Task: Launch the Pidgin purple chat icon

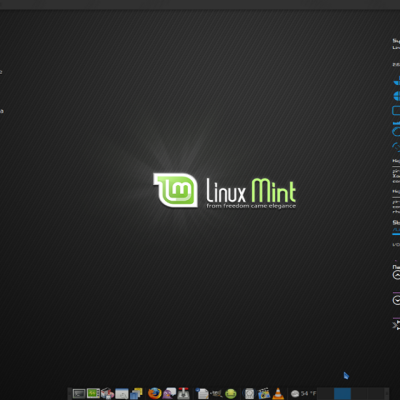Action: 169,393
